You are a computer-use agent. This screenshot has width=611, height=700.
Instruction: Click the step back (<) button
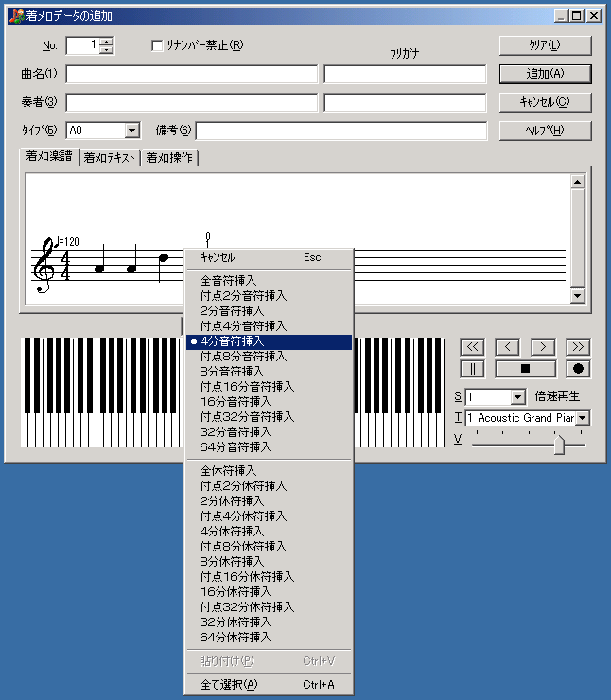click(508, 347)
